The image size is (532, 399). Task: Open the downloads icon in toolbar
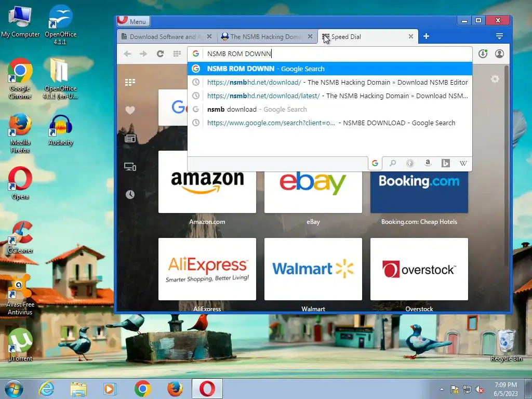click(483, 54)
